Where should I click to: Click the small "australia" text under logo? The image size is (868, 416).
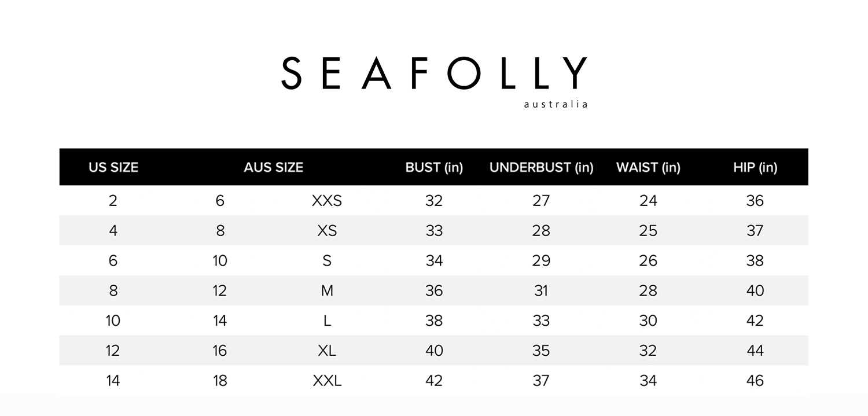(556, 105)
